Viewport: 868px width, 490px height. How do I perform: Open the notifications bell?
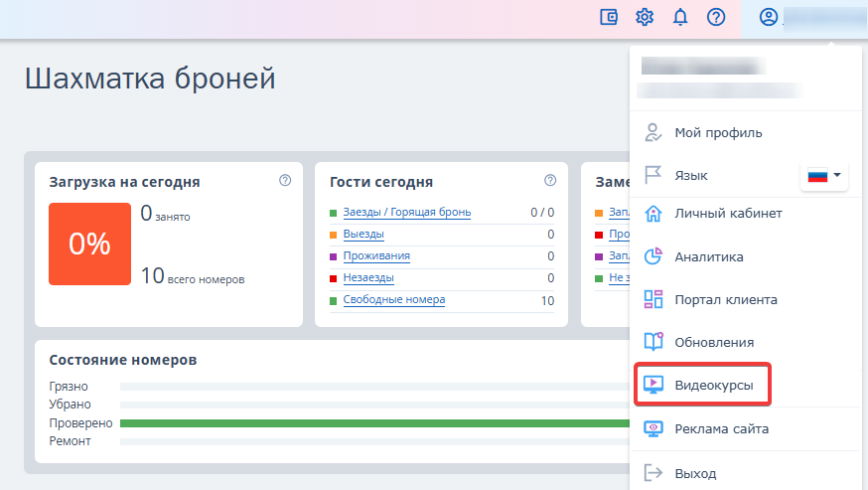[x=680, y=17]
